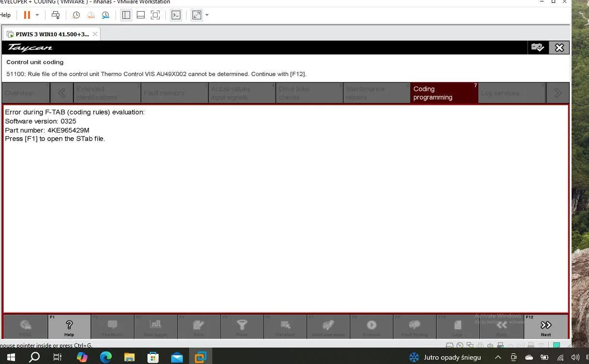
Task: Open the network Wi-Fi tray icon
Action: pos(560,357)
